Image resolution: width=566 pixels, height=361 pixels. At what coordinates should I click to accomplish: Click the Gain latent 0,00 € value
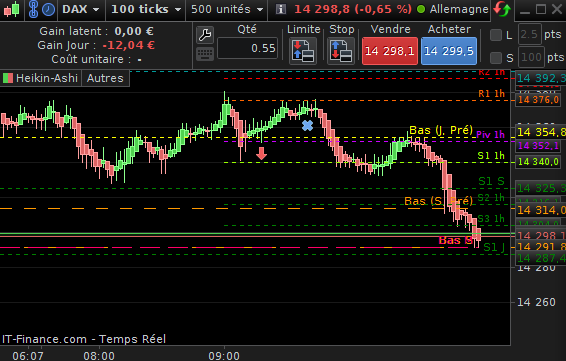134,31
